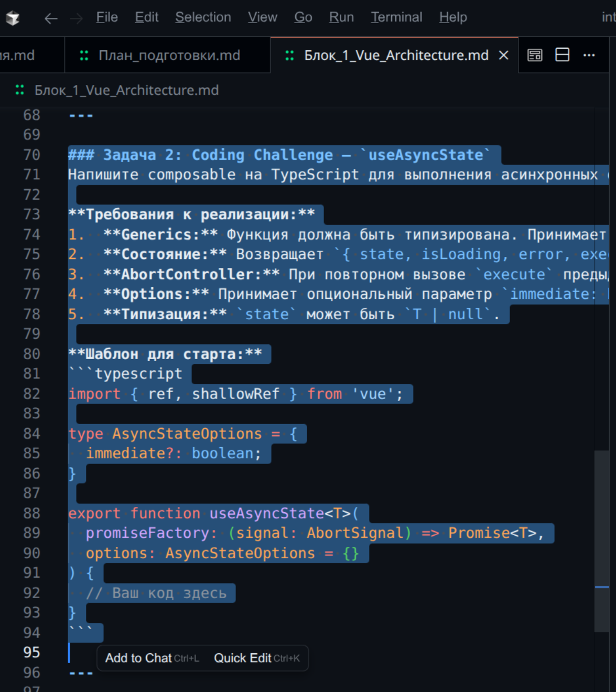Open the Selection menu
Screen dimensions: 616x692
[x=203, y=17]
